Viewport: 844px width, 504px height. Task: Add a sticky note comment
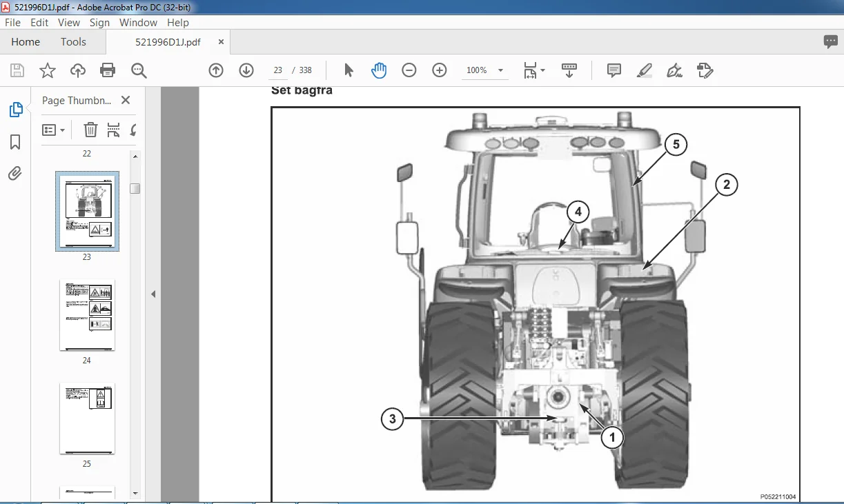point(614,70)
